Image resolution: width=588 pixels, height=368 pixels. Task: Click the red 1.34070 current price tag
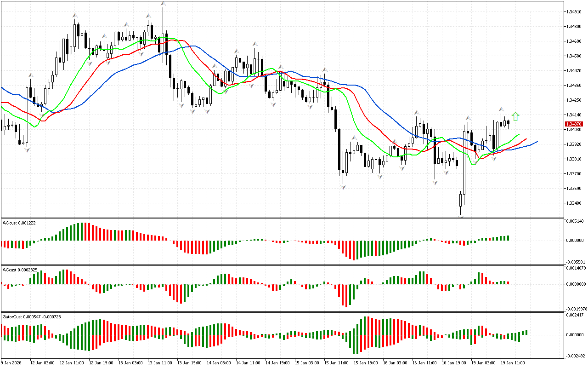(x=574, y=124)
